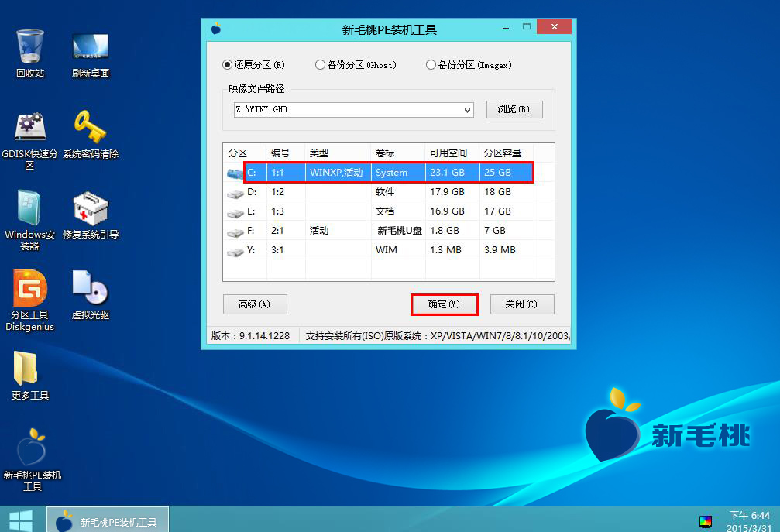Viewport: 780px width, 532px height.
Task: Click the C: drive icon in partition list
Action: pos(235,173)
